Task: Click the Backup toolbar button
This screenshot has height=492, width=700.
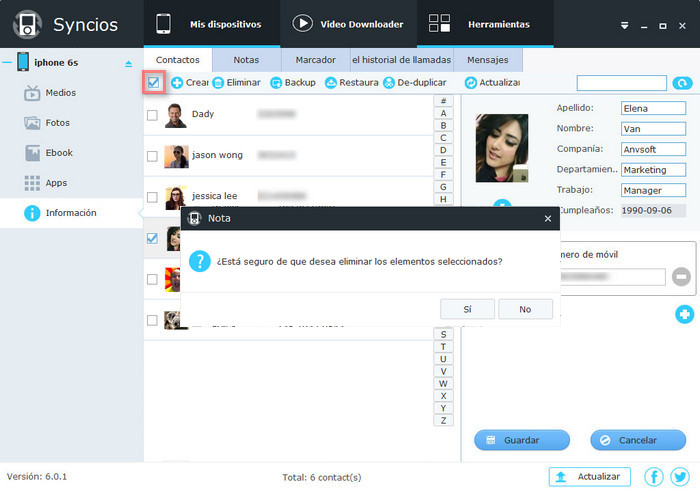Action: pyautogui.click(x=293, y=83)
